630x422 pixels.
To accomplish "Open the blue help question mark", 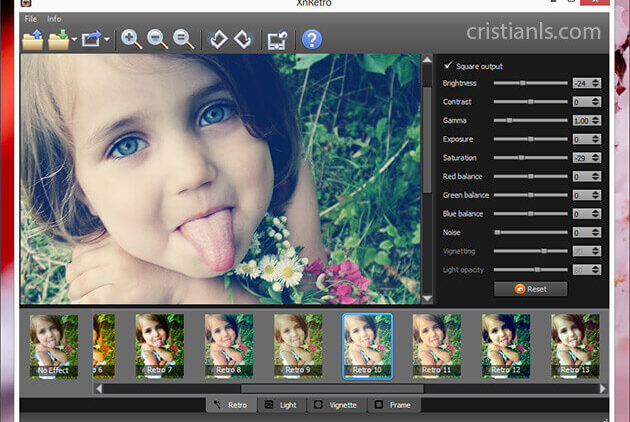I will coord(312,40).
